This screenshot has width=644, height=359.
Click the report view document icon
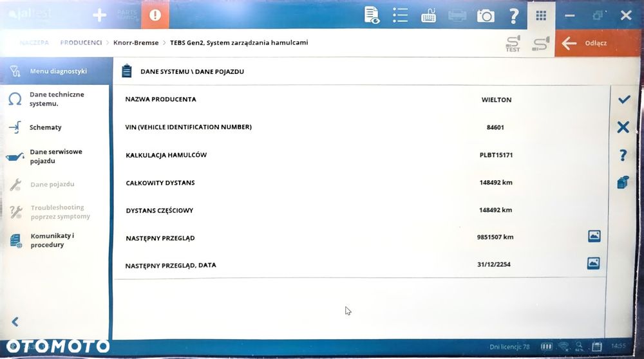click(372, 15)
